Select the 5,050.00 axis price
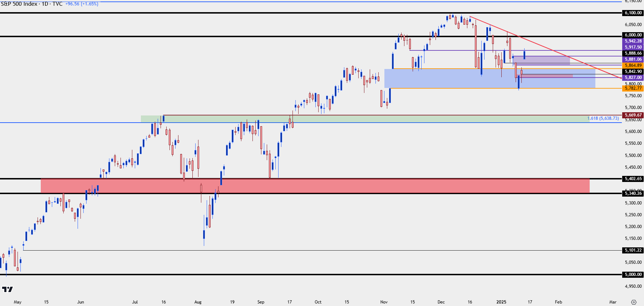 (x=633, y=262)
